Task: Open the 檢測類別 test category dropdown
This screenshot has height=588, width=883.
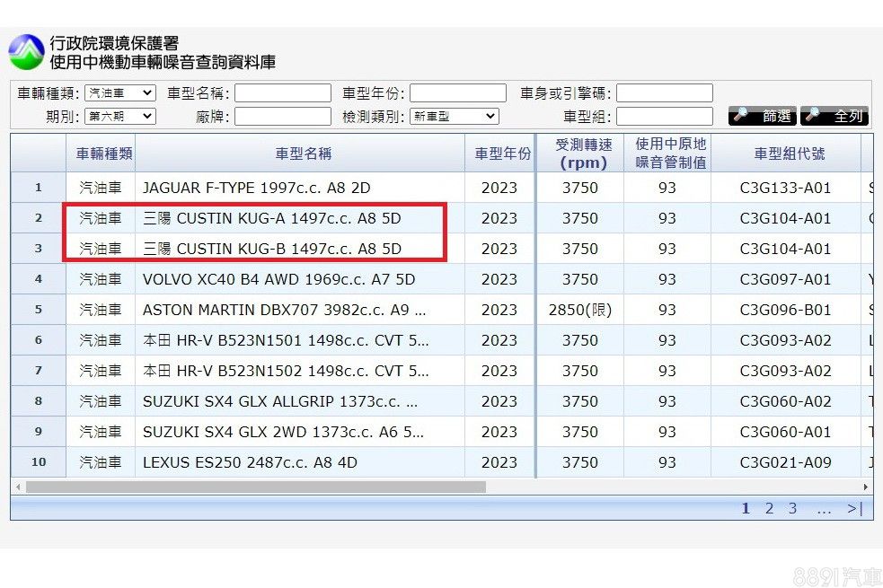Action: 454,117
